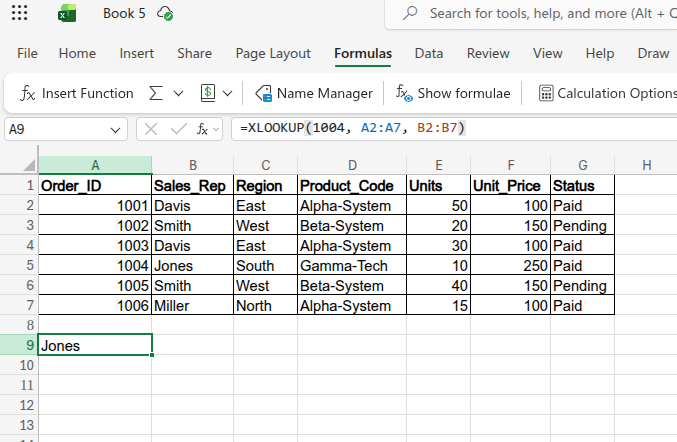Image resolution: width=677 pixels, height=442 pixels.
Task: Click the cloud saved status icon
Action: coord(165,14)
